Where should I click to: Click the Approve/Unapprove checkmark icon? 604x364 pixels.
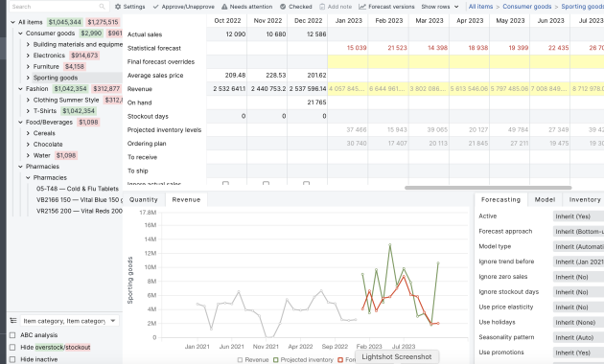[155, 7]
